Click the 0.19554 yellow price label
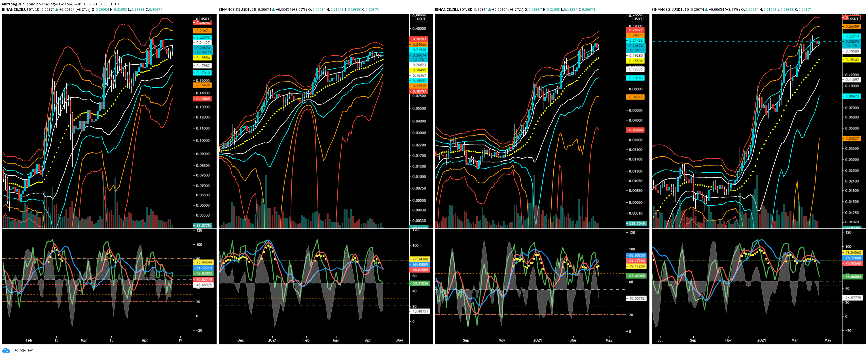 click(203, 58)
